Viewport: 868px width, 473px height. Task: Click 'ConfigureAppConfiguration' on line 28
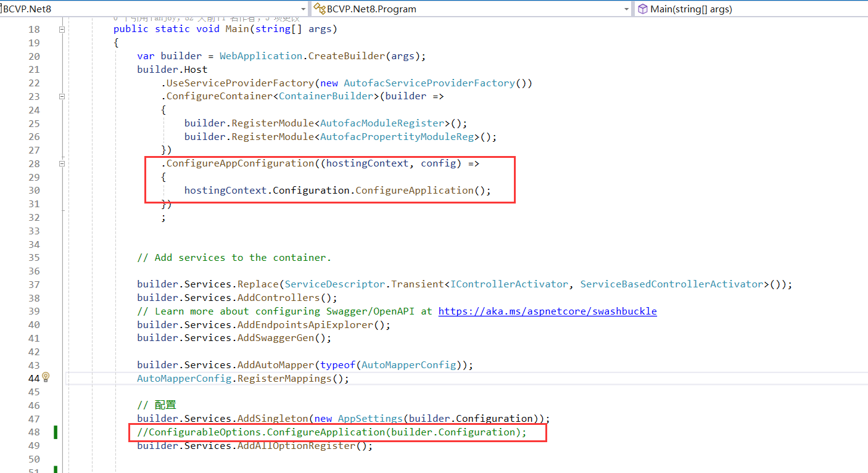coord(240,163)
